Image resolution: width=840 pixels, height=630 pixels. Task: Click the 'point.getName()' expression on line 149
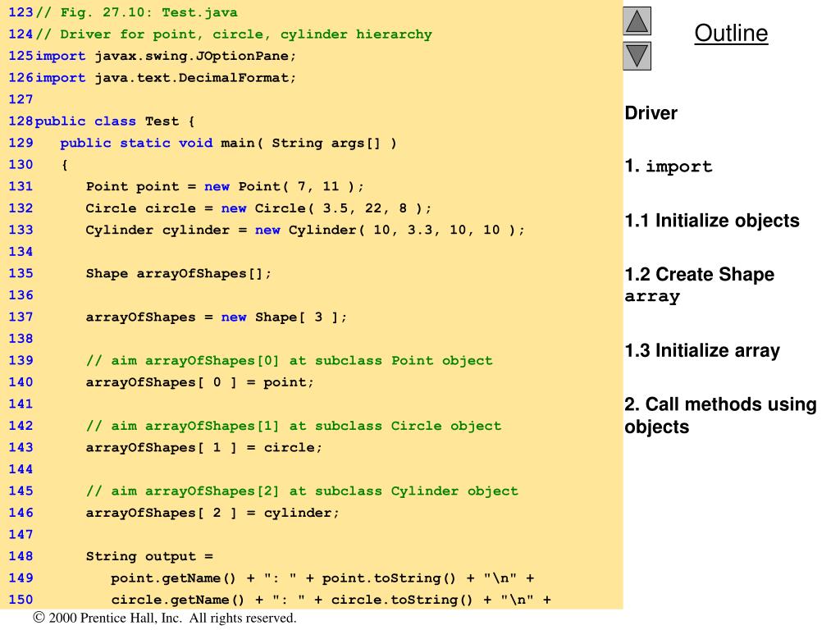point(173,578)
